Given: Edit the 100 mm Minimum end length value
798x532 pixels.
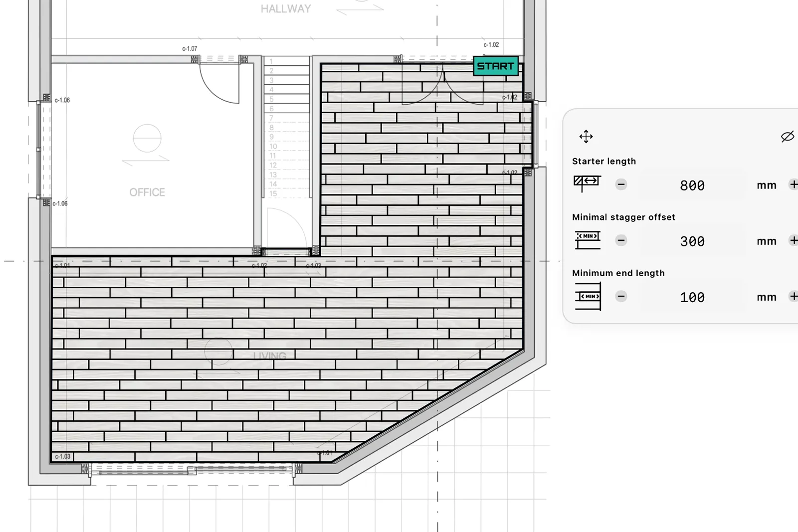Looking at the screenshot, I should coord(692,297).
